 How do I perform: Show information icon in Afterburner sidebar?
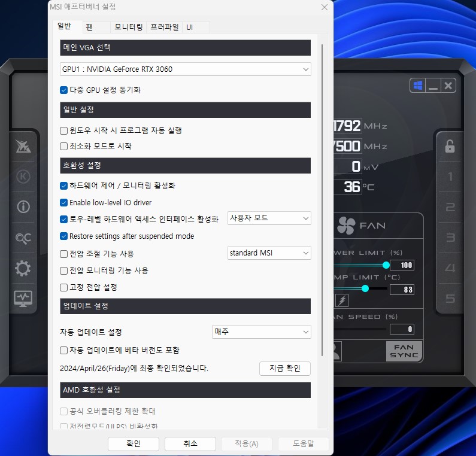[23, 207]
